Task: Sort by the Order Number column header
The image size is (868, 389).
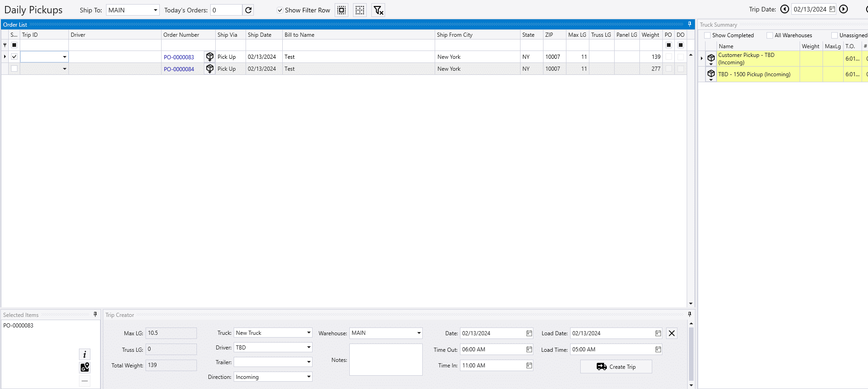Action: (x=181, y=35)
